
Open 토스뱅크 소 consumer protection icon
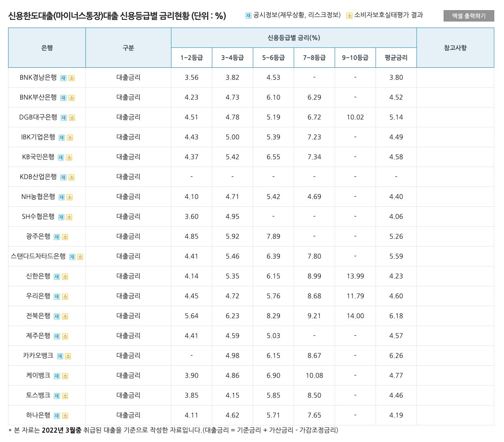pos(65,396)
